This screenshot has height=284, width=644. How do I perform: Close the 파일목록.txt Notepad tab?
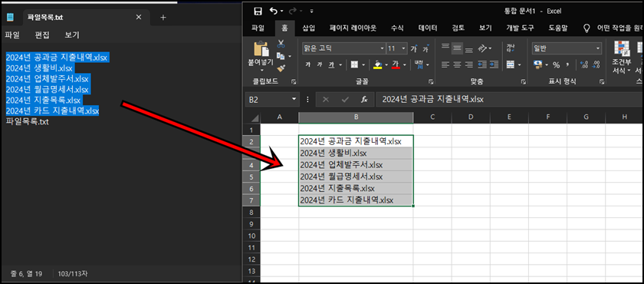tap(139, 17)
